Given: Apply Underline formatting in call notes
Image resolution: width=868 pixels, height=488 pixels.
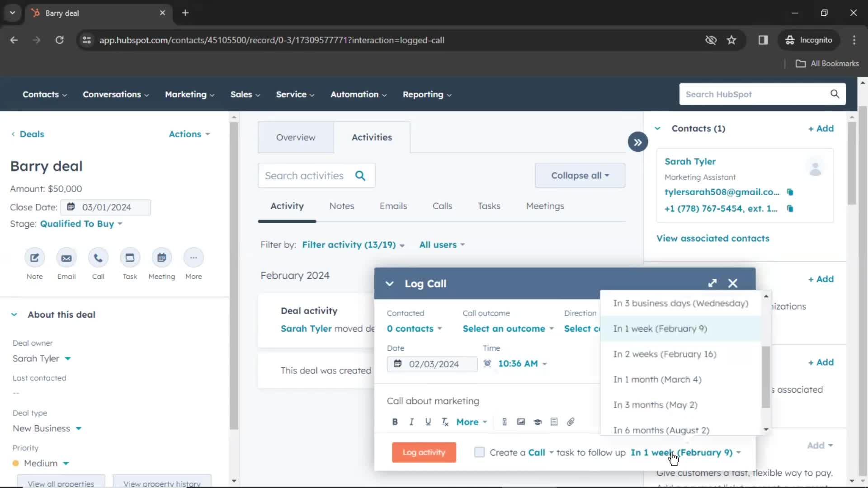Looking at the screenshot, I should 428,422.
